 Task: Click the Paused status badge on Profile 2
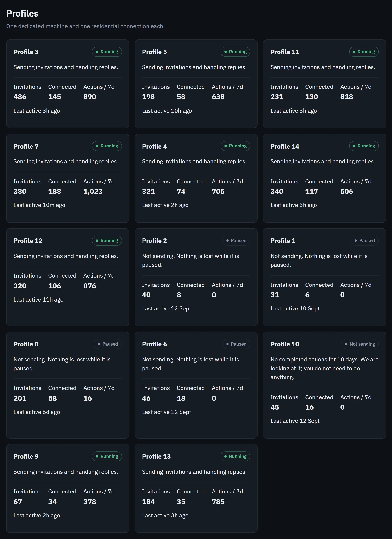click(236, 241)
